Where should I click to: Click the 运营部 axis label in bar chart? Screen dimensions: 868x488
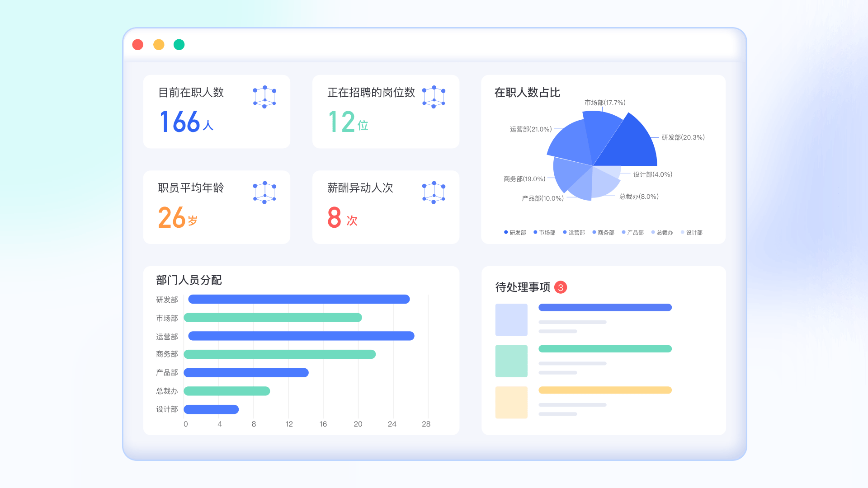(x=167, y=337)
